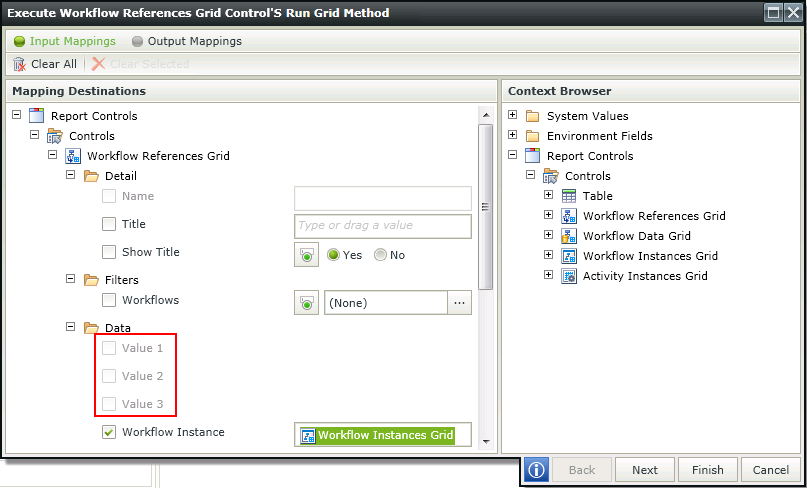The height and width of the screenshot is (488, 807).
Task: Switch to the Output Mappings tab
Action: click(187, 41)
